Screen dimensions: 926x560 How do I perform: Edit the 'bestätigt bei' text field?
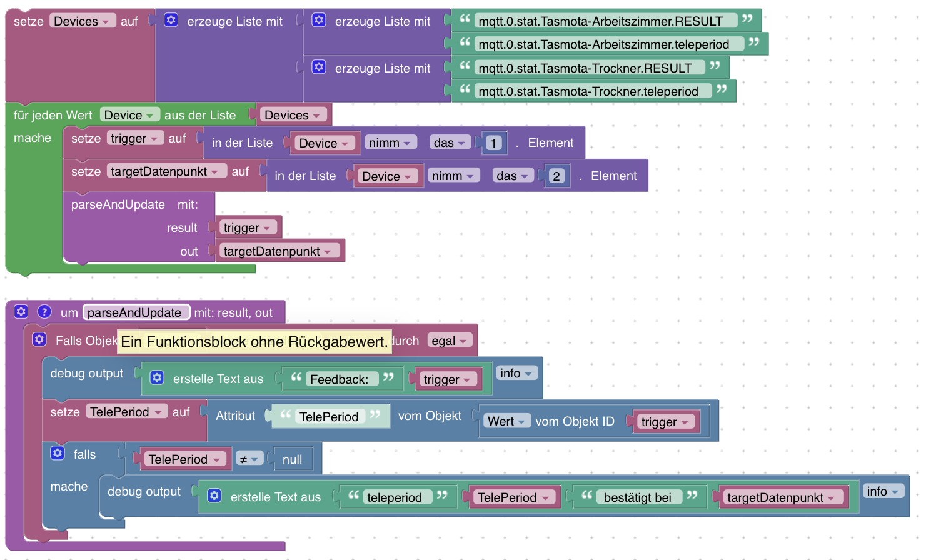638,497
